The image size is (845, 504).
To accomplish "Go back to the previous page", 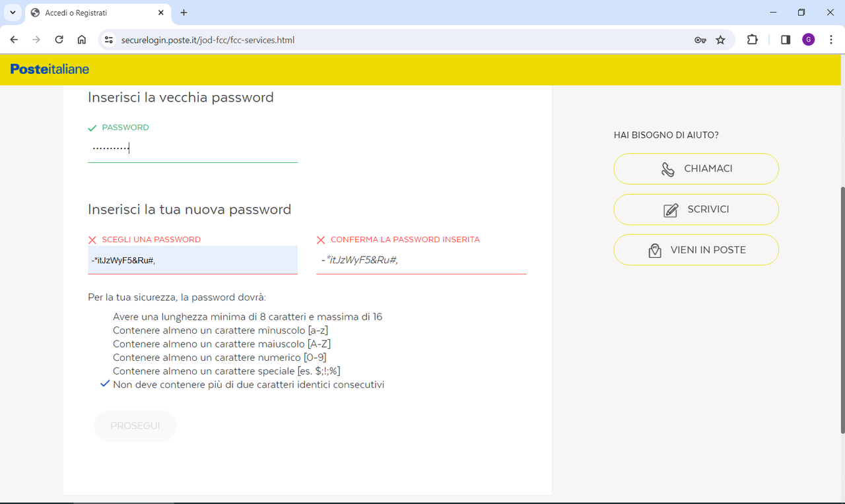I will click(14, 40).
